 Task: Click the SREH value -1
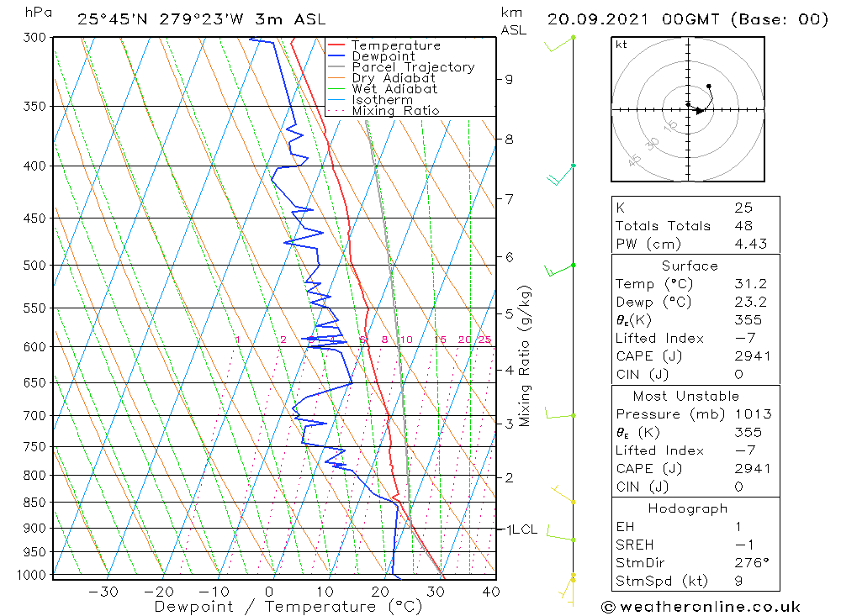pyautogui.click(x=744, y=545)
